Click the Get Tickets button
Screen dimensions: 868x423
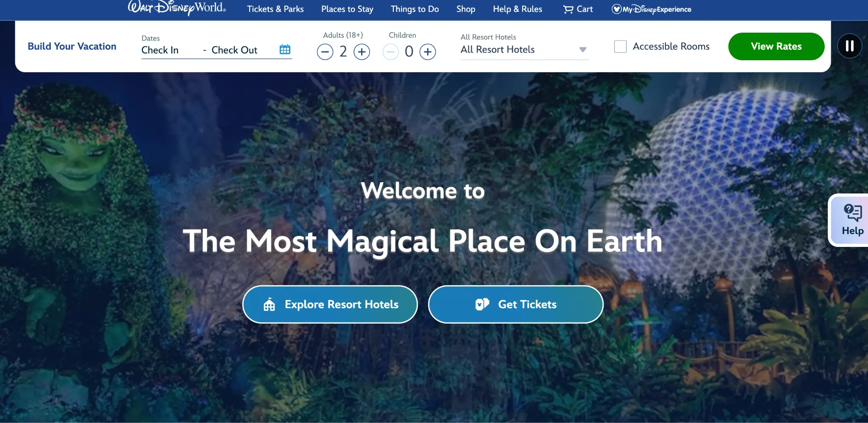[x=515, y=304]
